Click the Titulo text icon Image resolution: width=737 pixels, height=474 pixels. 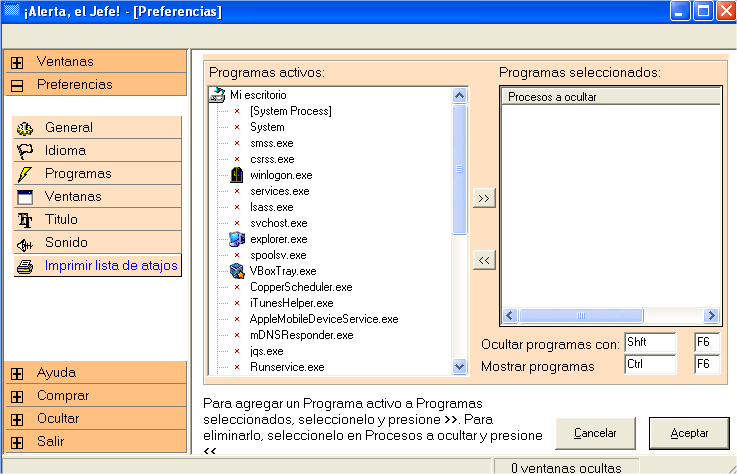click(25, 220)
